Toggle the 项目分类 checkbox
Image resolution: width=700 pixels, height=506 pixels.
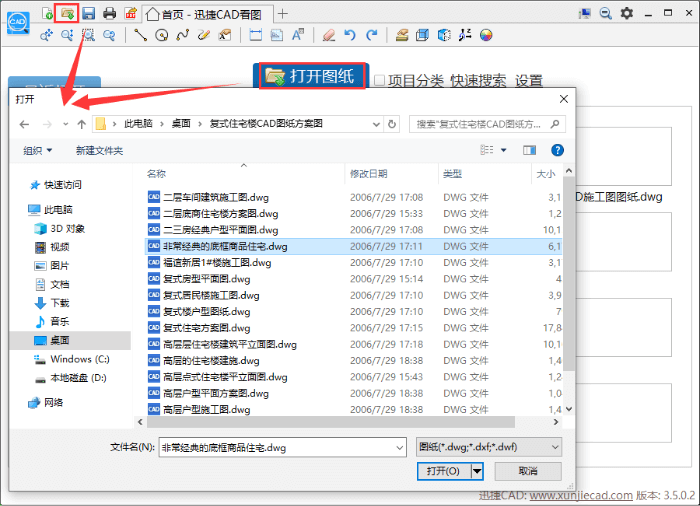click(x=380, y=80)
